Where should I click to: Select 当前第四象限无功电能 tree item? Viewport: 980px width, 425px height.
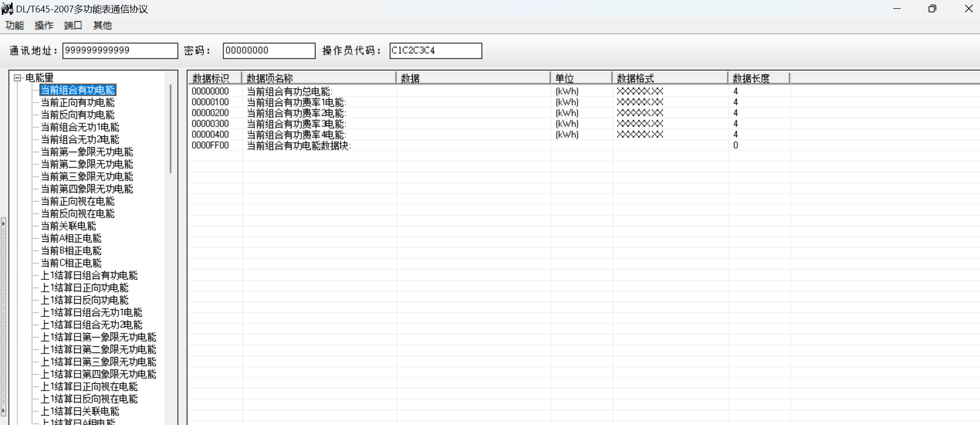tap(87, 189)
